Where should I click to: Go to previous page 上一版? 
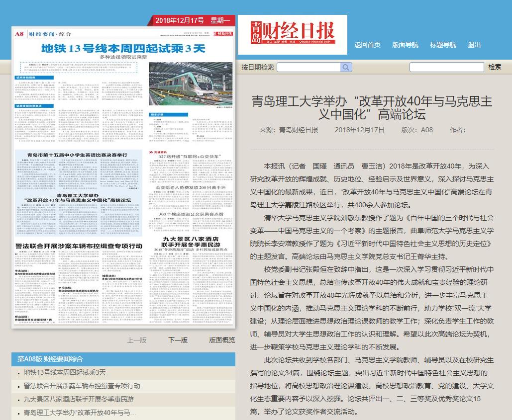click(x=137, y=340)
